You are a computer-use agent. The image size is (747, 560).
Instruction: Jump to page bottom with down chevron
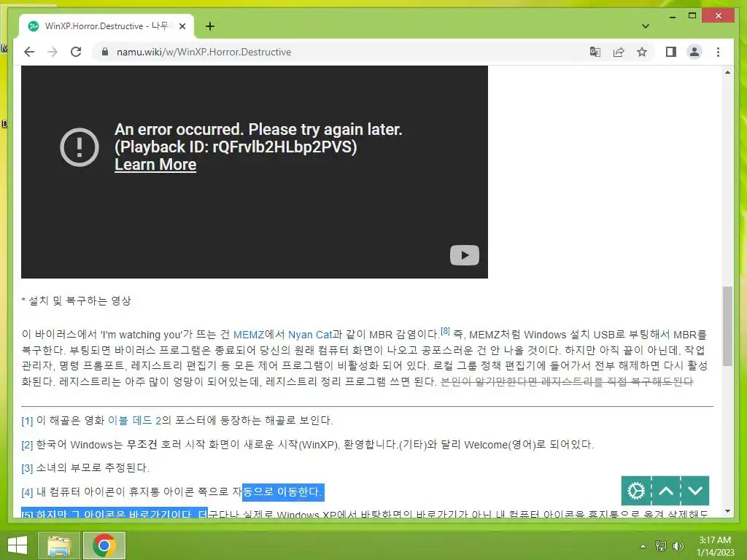(695, 491)
